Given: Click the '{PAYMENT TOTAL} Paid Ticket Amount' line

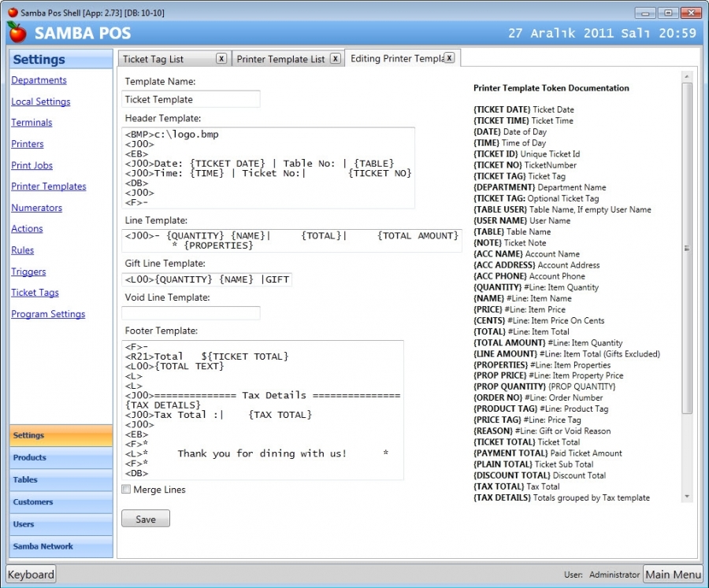Looking at the screenshot, I should [x=548, y=453].
